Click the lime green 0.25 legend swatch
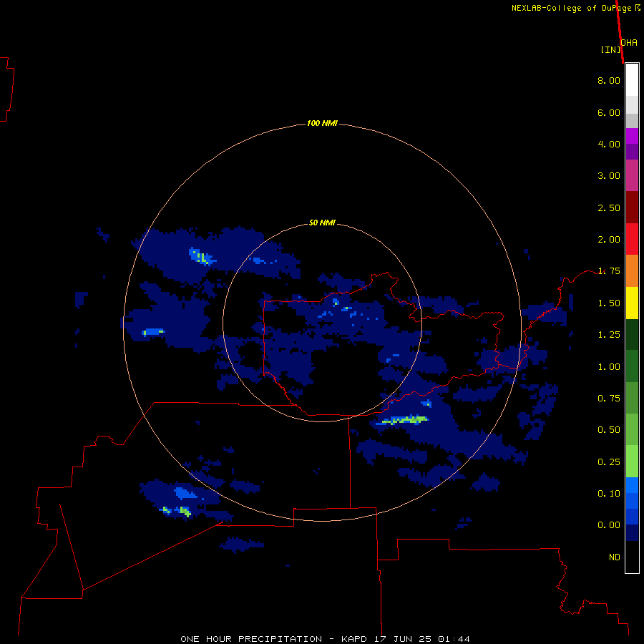This screenshot has width=644, height=644. pos(632,462)
